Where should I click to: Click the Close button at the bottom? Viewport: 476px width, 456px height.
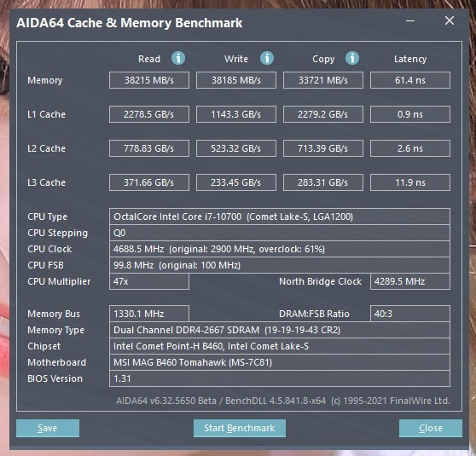(431, 428)
